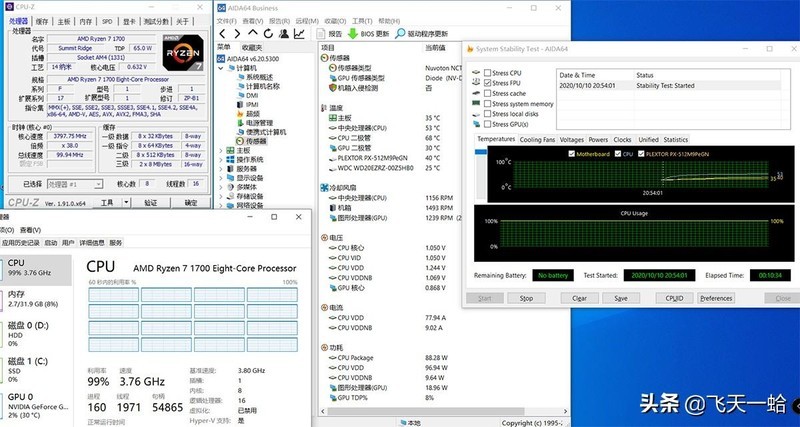
Task: Click the AIDA64 up-level arrow icon
Action: point(253,34)
